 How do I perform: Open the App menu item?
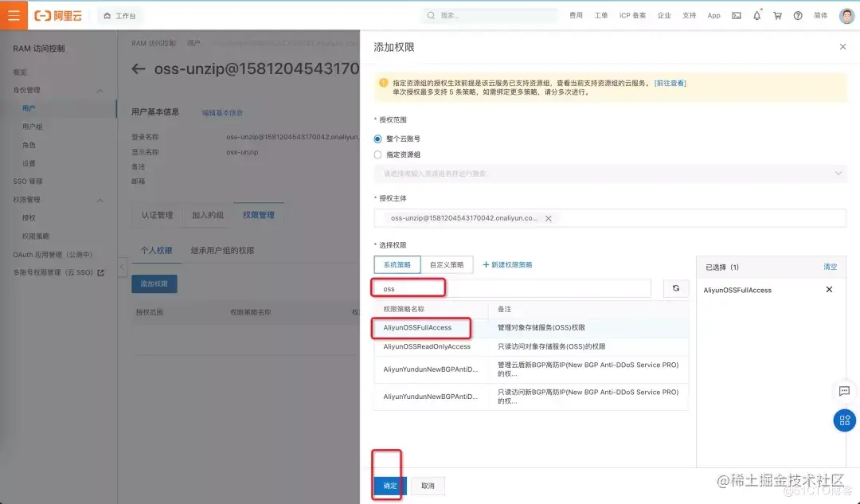click(713, 15)
